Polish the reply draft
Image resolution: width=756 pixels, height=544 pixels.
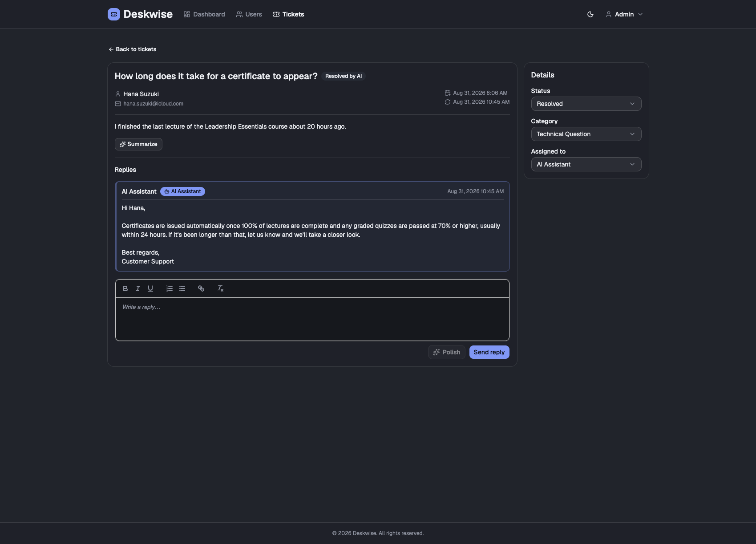tap(447, 352)
